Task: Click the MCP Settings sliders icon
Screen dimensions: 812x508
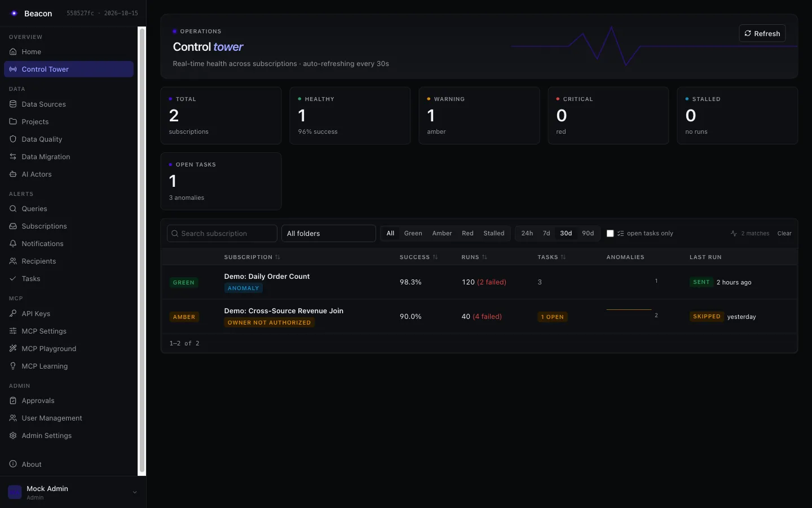Action: (13, 331)
